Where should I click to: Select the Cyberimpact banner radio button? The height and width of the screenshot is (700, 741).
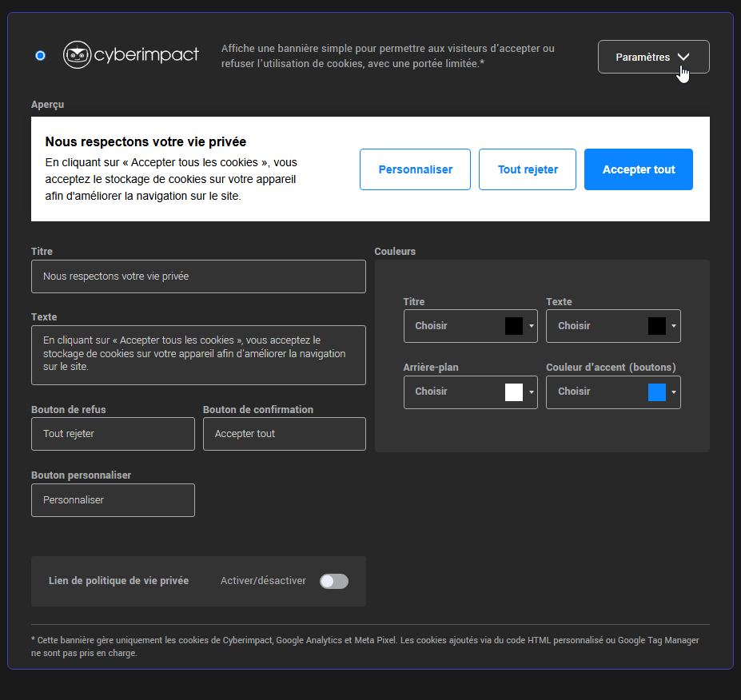tap(41, 56)
